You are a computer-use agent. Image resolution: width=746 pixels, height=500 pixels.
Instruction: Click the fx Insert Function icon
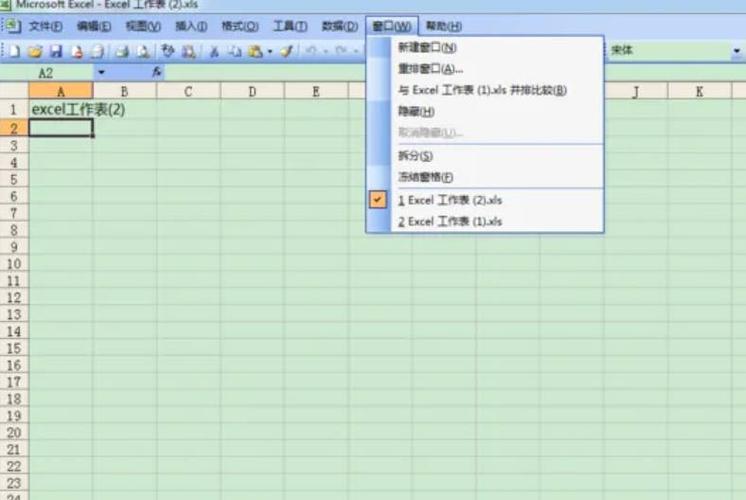pos(157,72)
